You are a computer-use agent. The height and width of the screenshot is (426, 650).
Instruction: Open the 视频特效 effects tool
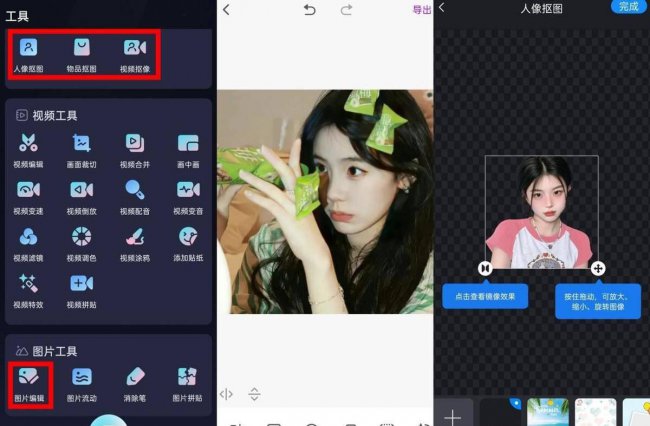[x=28, y=291]
